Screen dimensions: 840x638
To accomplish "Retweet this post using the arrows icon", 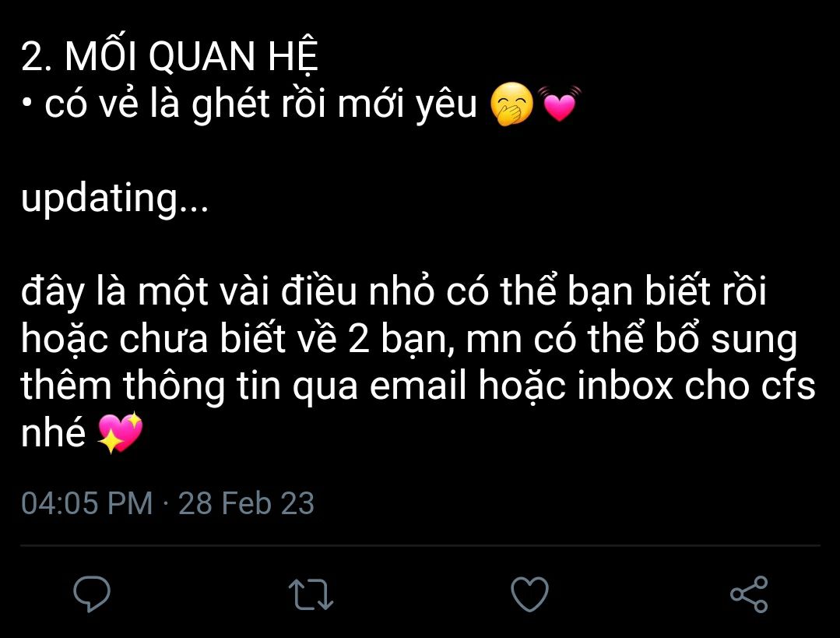I will pyautogui.click(x=311, y=594).
